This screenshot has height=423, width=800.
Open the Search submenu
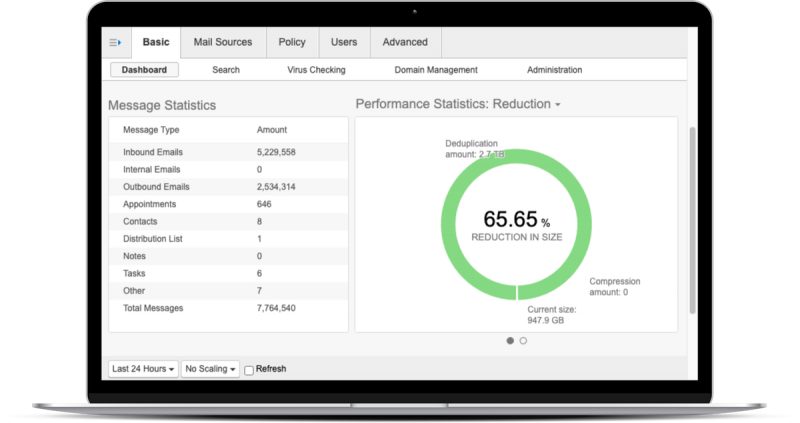tap(226, 70)
